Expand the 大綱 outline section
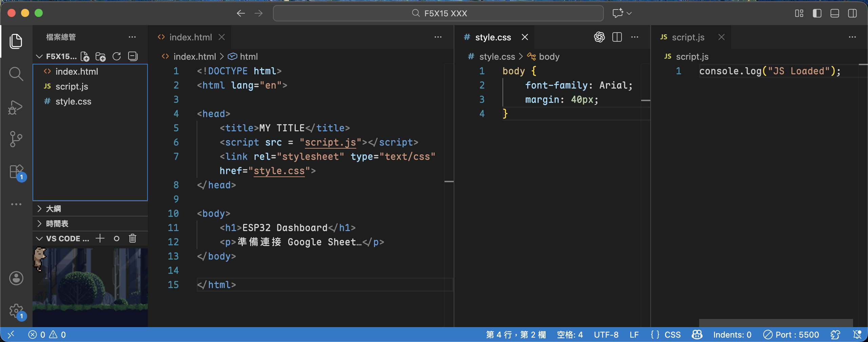Screen dimensions: 868x342 pos(54,209)
